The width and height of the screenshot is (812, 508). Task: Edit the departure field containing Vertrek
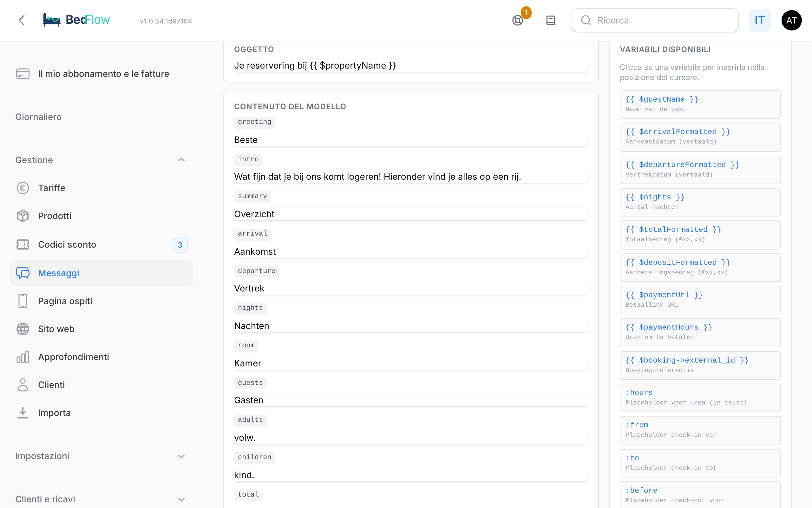point(411,288)
